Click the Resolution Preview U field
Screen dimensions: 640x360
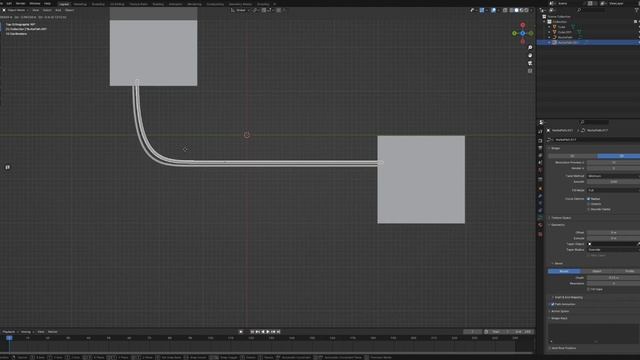[613, 162]
